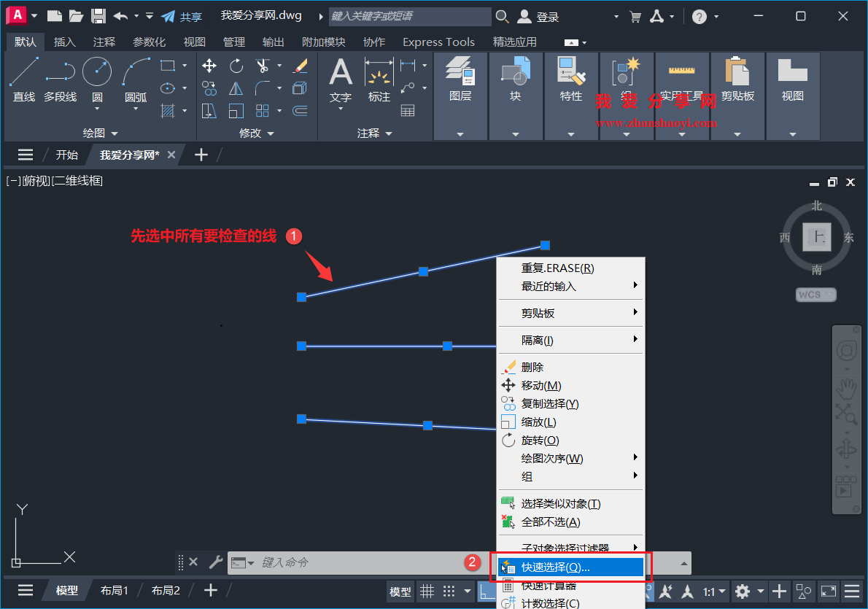Click the Open file folder icon
Viewport: 868px width, 609px height.
[76, 16]
